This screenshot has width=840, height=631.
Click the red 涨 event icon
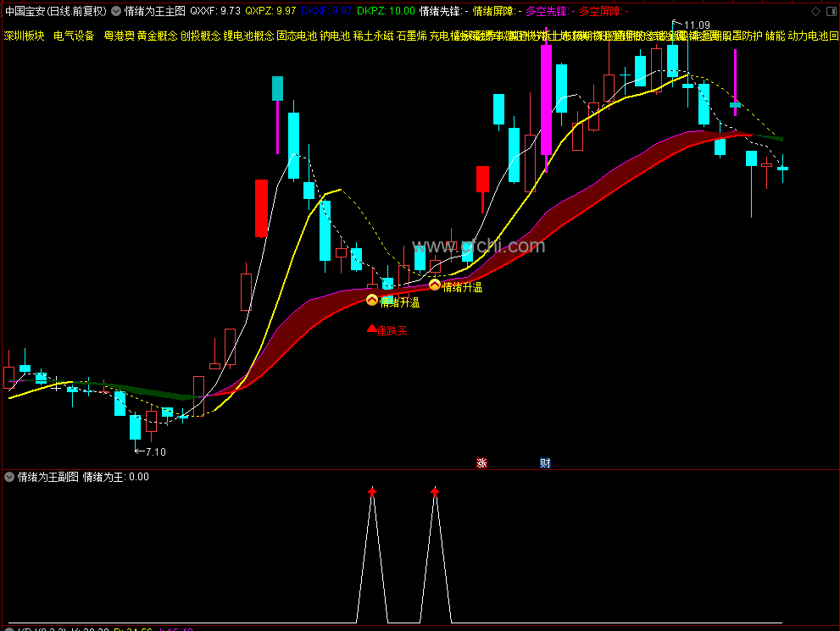coord(481,463)
